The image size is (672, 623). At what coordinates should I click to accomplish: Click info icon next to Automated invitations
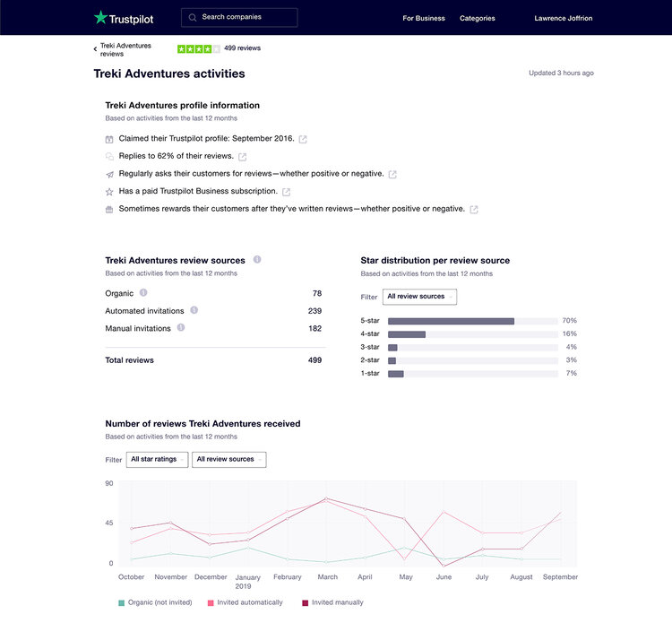coord(194,310)
